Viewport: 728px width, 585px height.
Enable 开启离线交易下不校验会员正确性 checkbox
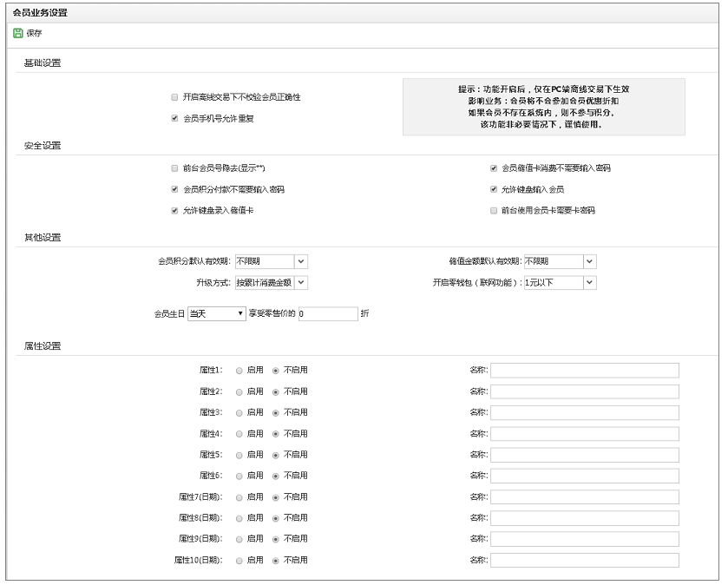175,97
